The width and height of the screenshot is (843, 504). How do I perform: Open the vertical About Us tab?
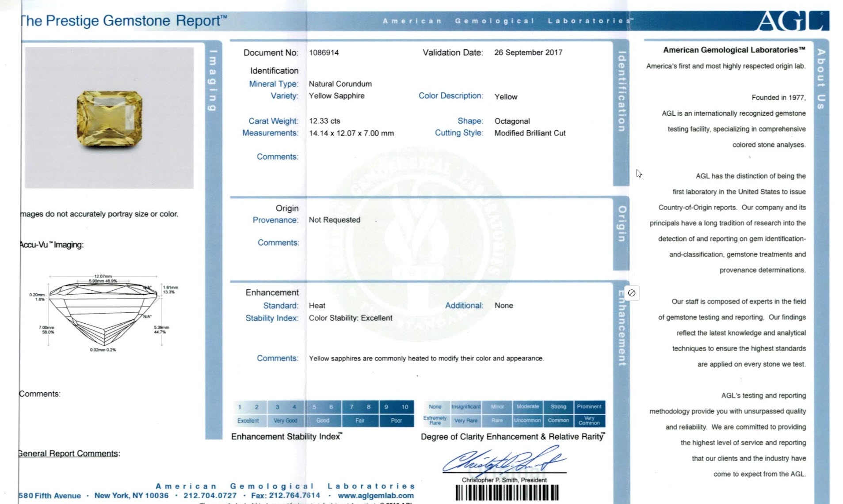[821, 79]
